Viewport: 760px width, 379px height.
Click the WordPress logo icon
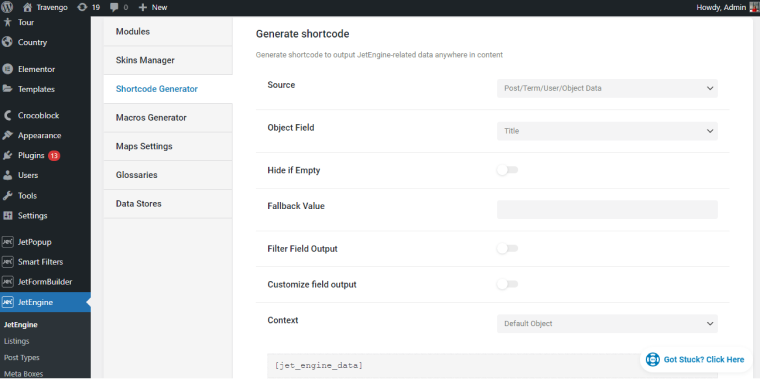click(7, 7)
